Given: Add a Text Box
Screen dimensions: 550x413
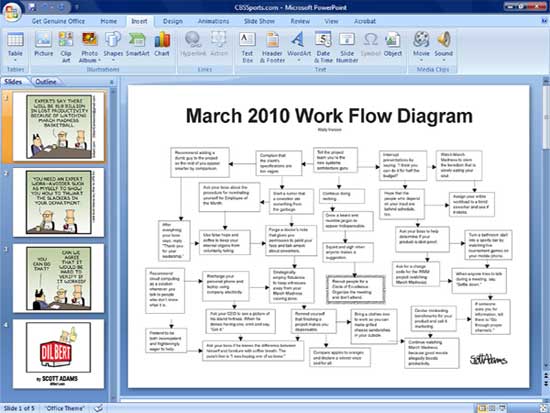Looking at the screenshot, I should (x=247, y=47).
